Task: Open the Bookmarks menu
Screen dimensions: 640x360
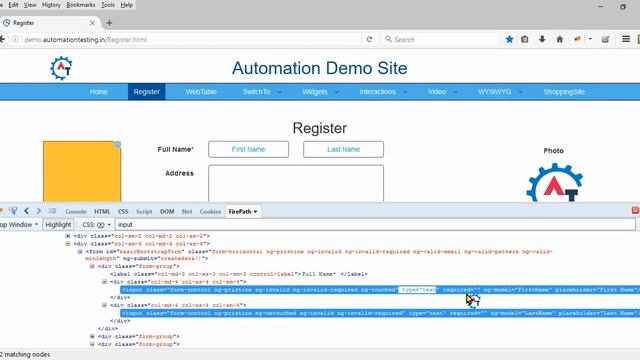Action: [x=81, y=5]
